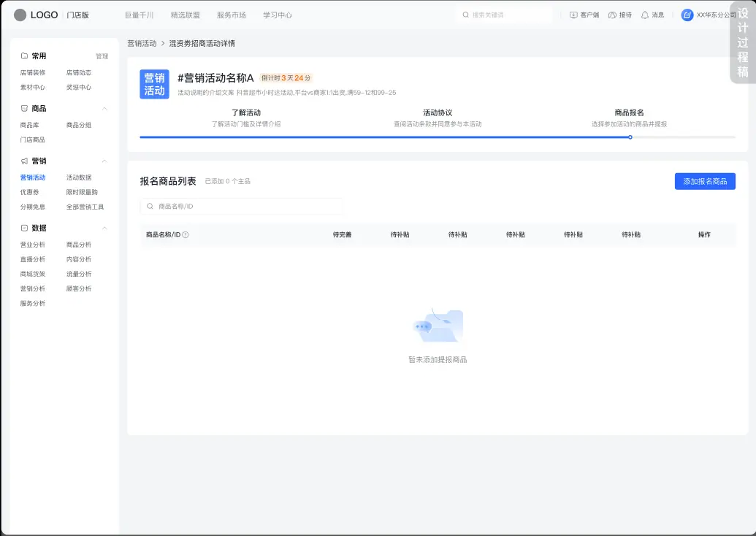Open 商品库 in sidebar
The width and height of the screenshot is (756, 536).
(x=29, y=125)
